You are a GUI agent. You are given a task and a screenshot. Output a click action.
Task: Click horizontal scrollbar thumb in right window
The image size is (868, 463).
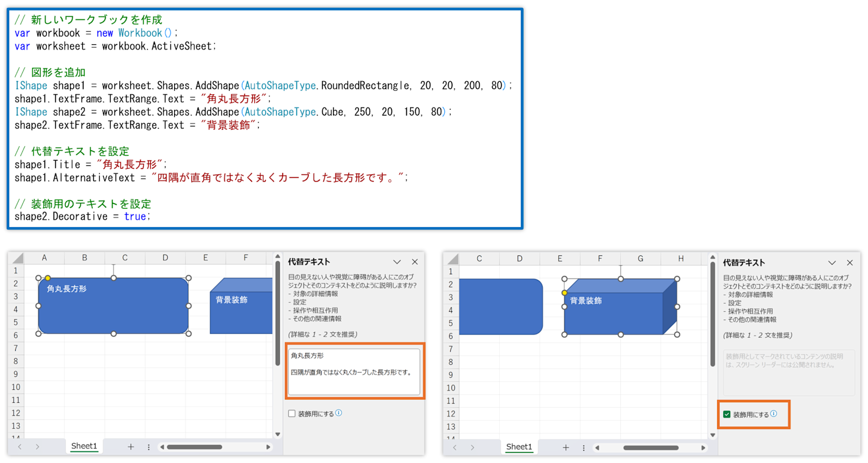click(650, 448)
